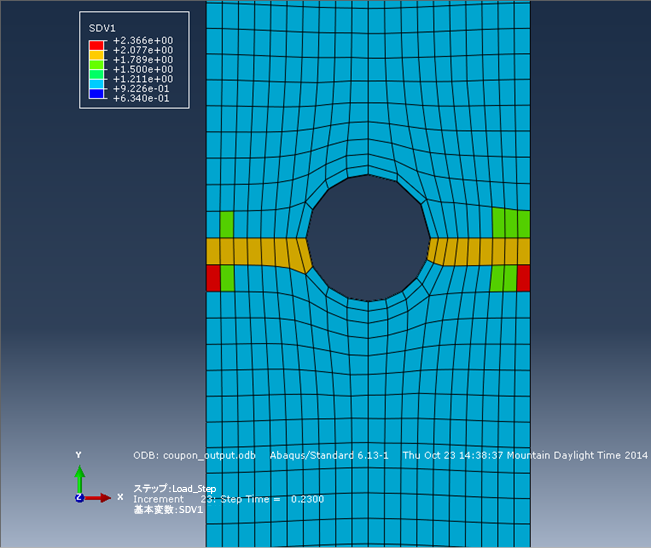Click the legend value +2.366e+00

point(143,40)
